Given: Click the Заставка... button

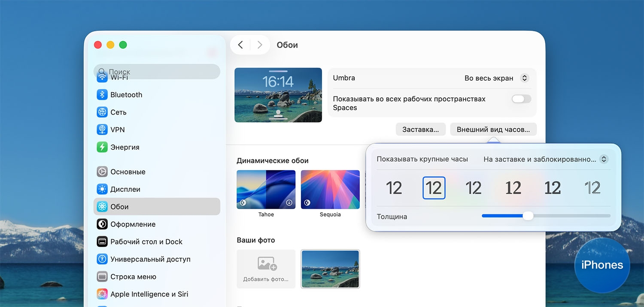Looking at the screenshot, I should pyautogui.click(x=420, y=129).
